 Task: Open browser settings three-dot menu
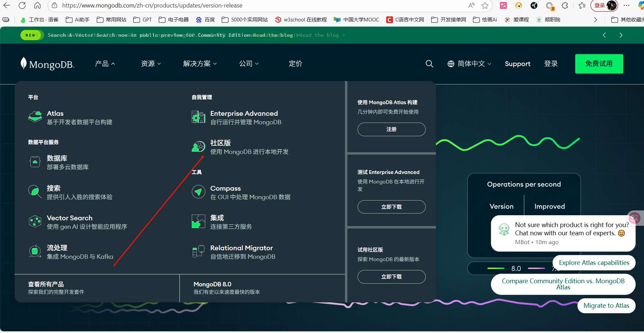pyautogui.click(x=627, y=5)
